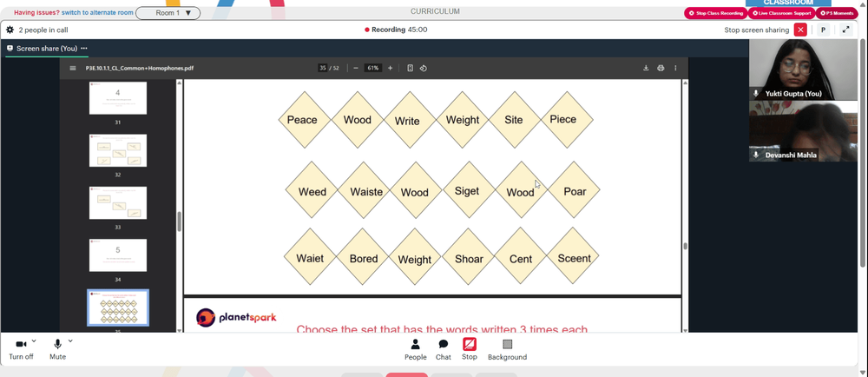The image size is (868, 377).
Task: Expand call to fullscreen
Action: [845, 30]
